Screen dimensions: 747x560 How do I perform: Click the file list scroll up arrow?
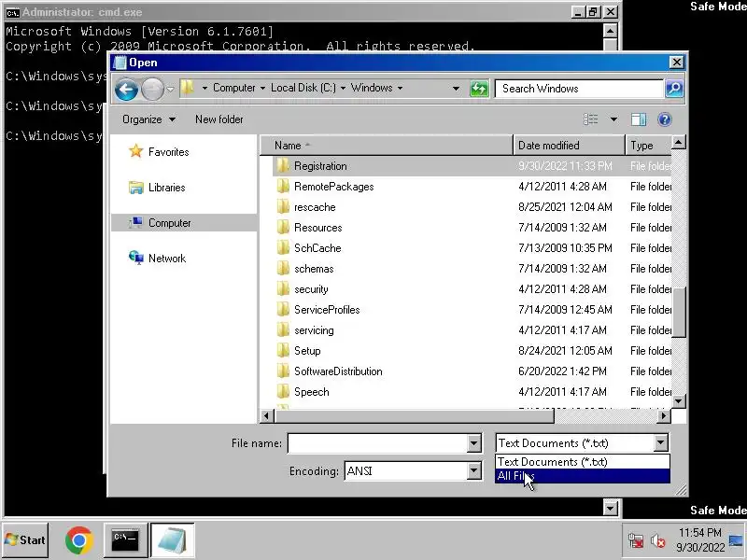679,142
